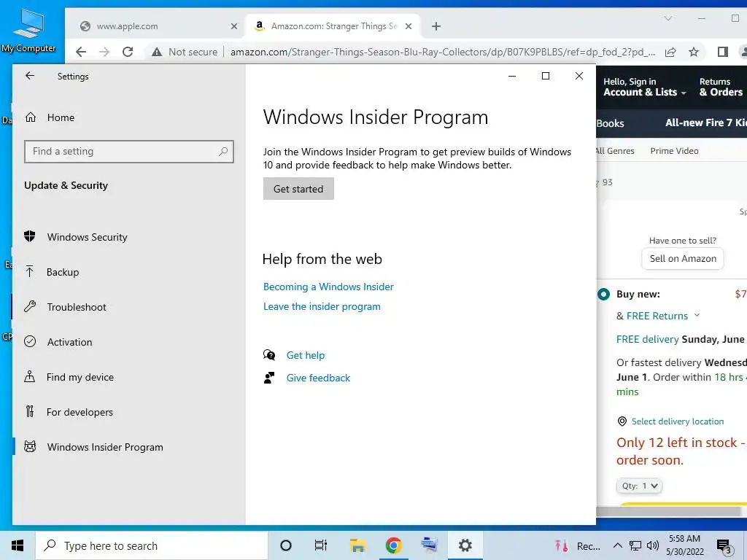The height and width of the screenshot is (560, 747).
Task: Click the Give feedback link
Action: tap(318, 378)
